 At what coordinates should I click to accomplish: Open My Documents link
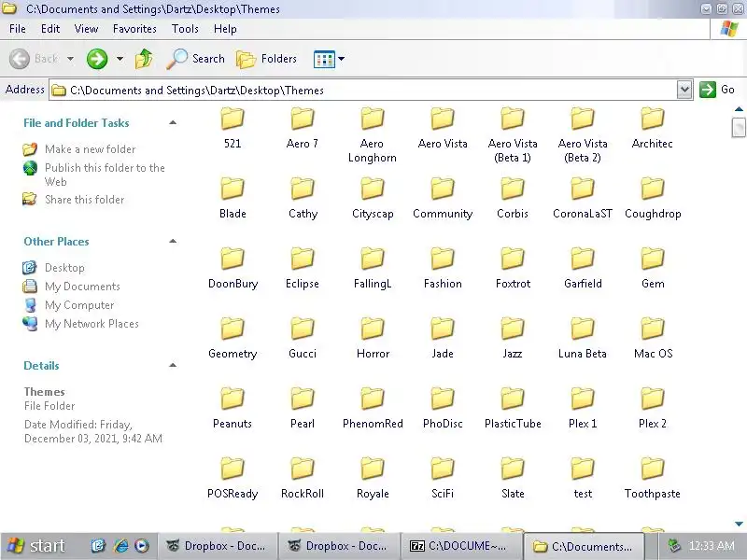pos(72,287)
